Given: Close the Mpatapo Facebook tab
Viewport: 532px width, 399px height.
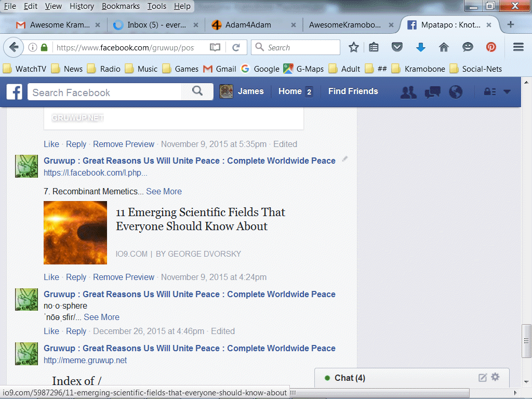Looking at the screenshot, I should click(x=489, y=25).
